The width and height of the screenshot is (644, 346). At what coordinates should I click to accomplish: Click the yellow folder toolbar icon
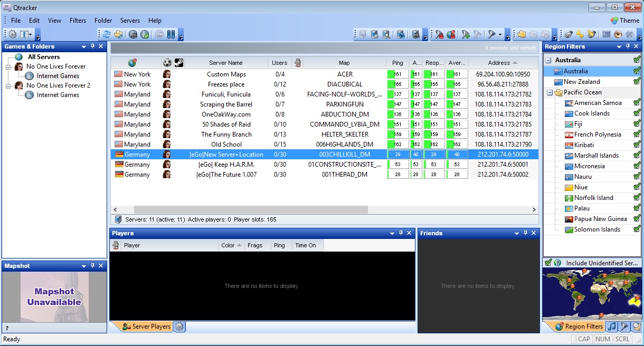pos(522,34)
